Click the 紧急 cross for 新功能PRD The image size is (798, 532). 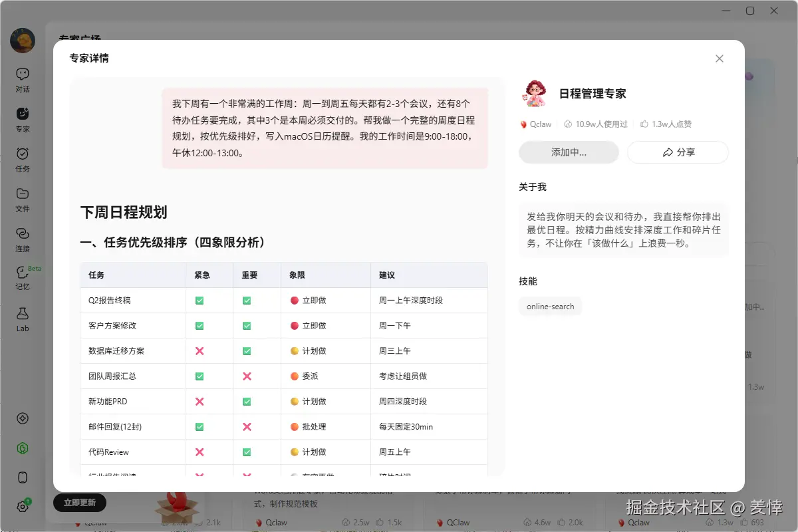coord(199,402)
